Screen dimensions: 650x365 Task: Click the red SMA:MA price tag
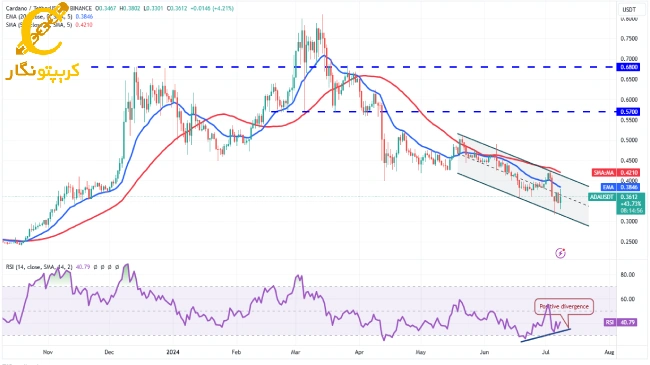616,173
